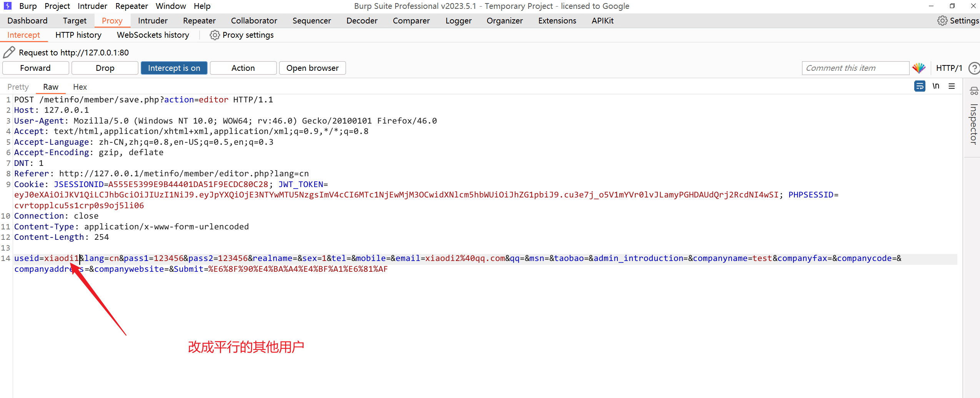Click the help question mark icon
This screenshot has width=980, height=398.
click(974, 68)
